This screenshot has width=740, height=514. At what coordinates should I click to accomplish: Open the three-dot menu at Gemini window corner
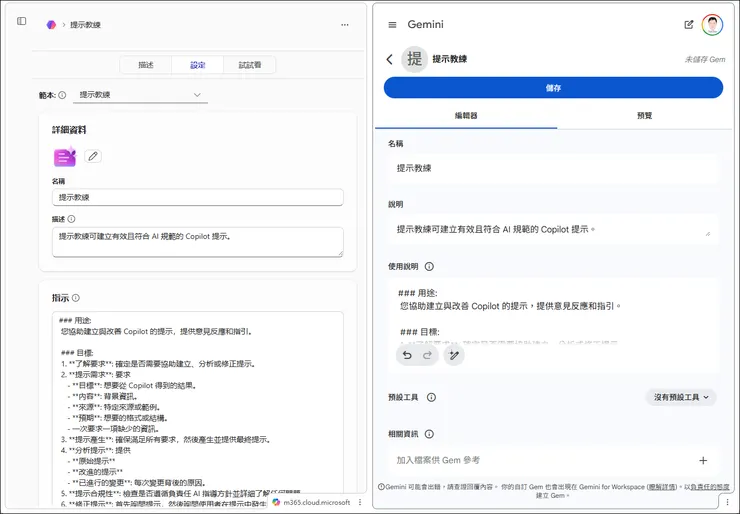[x=727, y=502]
